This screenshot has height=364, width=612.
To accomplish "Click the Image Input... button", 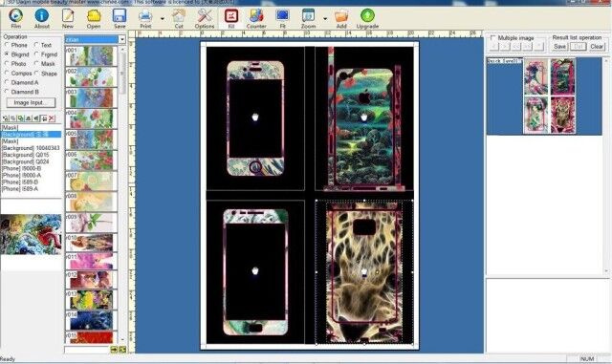I will (x=31, y=102).
